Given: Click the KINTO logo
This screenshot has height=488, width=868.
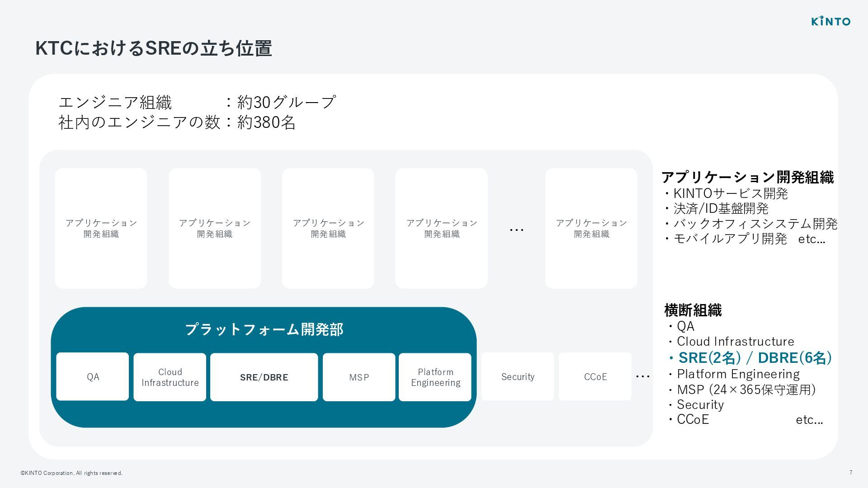Looking at the screenshot, I should (x=830, y=21).
